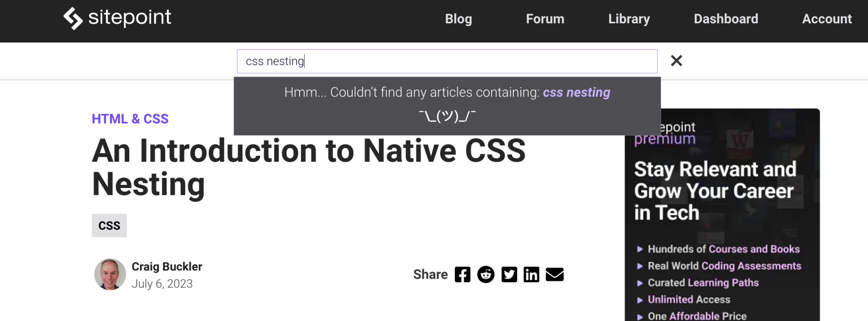
Task: Open the Blog menu item
Action: coord(458,19)
